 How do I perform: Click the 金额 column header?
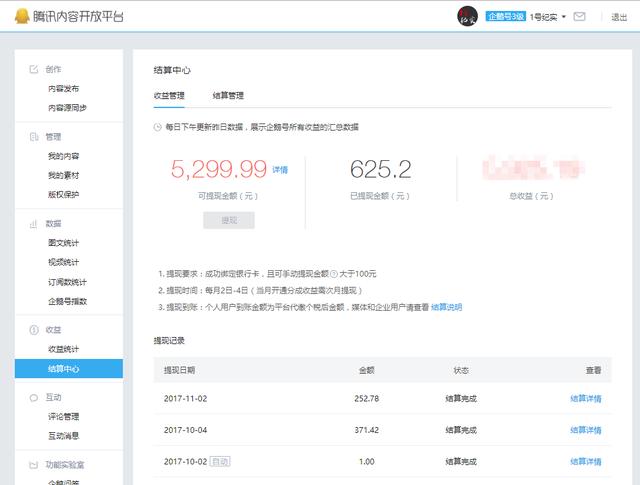[x=367, y=370]
